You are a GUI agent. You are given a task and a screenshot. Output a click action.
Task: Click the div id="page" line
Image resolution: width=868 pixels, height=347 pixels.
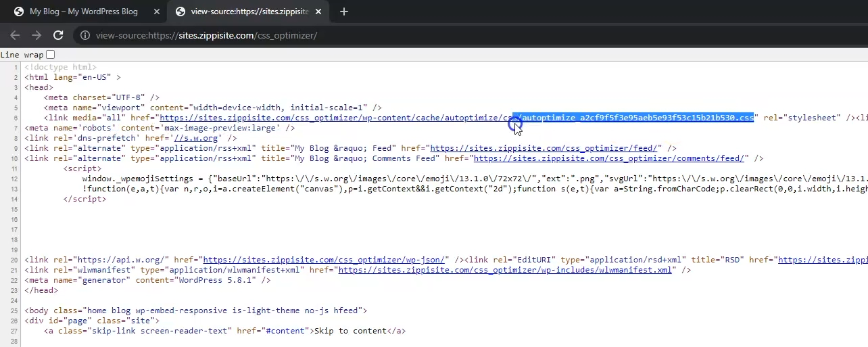pos(92,321)
